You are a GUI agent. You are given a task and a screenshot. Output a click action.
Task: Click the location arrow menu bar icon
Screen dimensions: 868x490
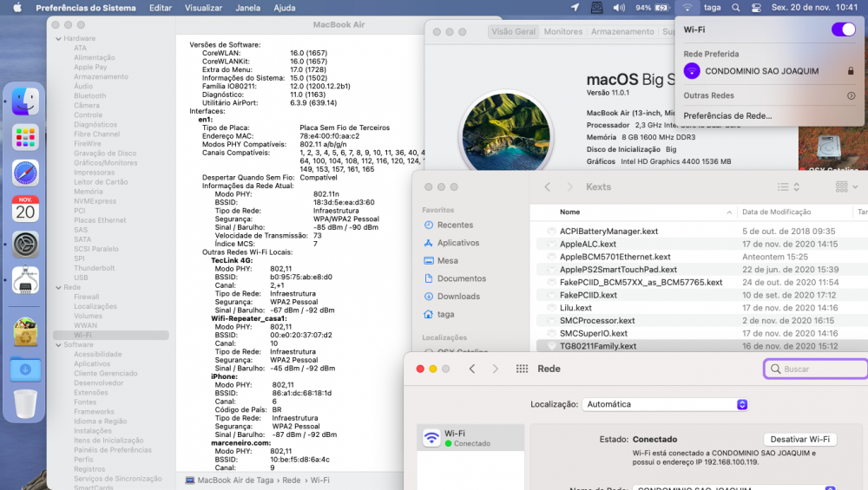coord(575,8)
